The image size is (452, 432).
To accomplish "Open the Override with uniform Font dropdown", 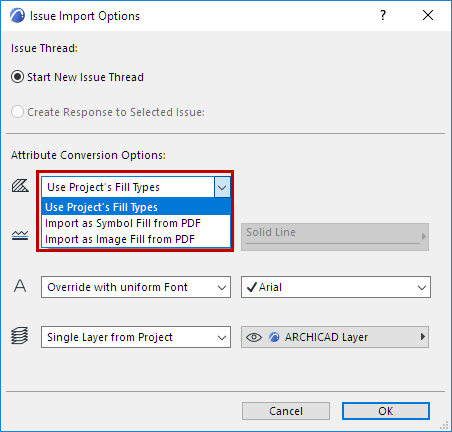I will 136,287.
